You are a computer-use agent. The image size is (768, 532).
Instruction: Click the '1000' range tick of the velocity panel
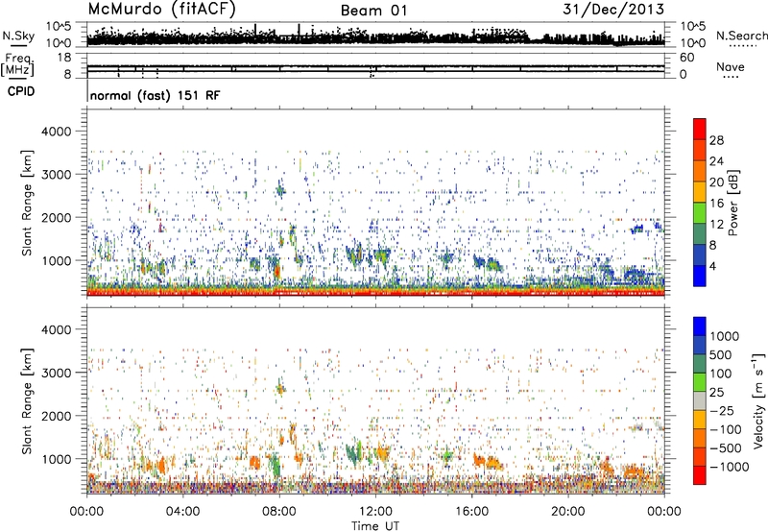coord(56,459)
